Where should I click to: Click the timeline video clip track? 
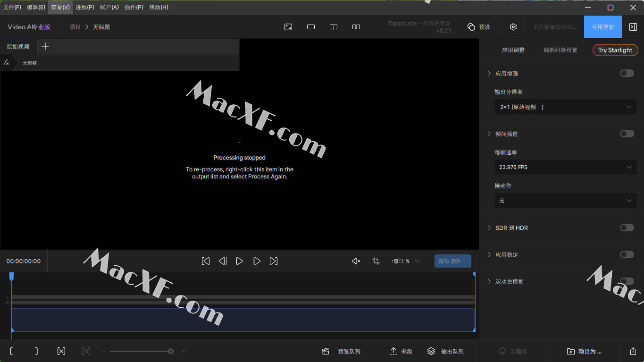243,320
